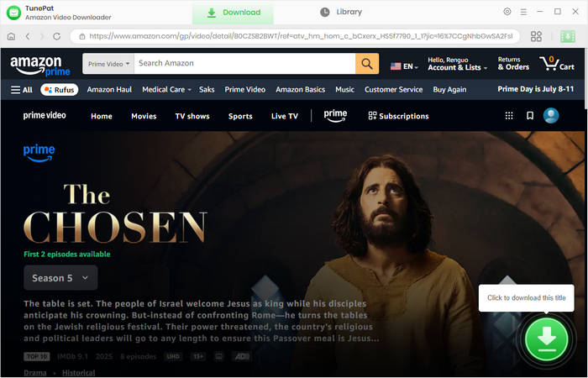Navigate forward with the right arrow

[x=42, y=36]
